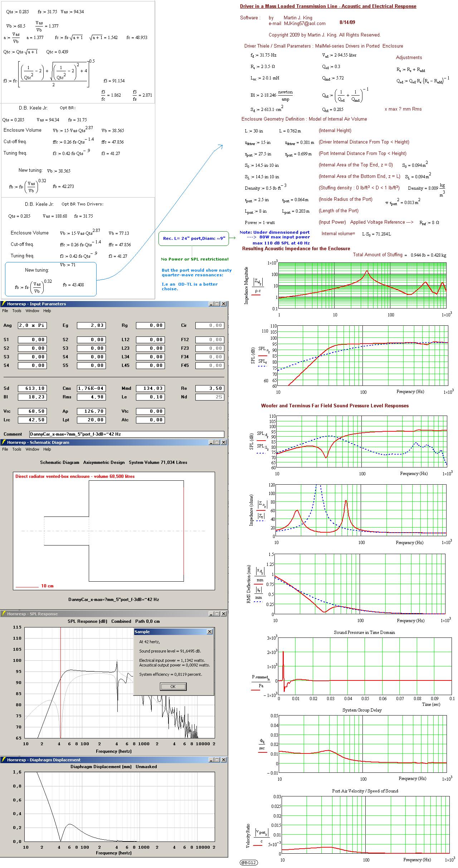Click the Comment text field
Image resolution: width=458 pixels, height=868 pixels.
click(x=127, y=434)
